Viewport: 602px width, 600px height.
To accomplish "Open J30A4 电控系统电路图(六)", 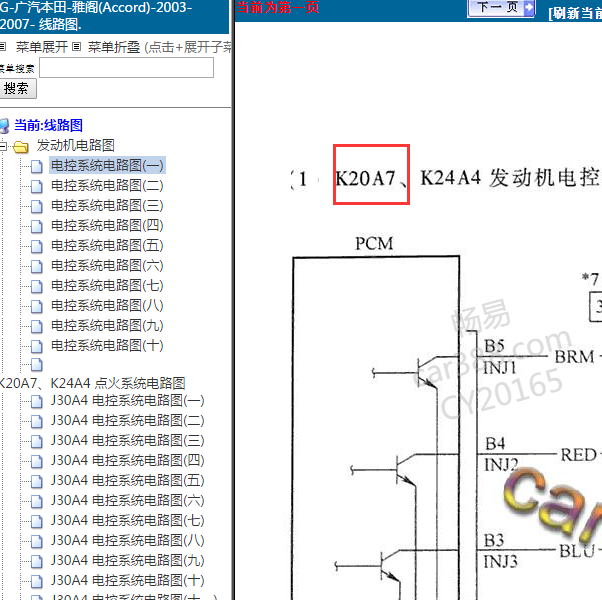I will pos(127,500).
